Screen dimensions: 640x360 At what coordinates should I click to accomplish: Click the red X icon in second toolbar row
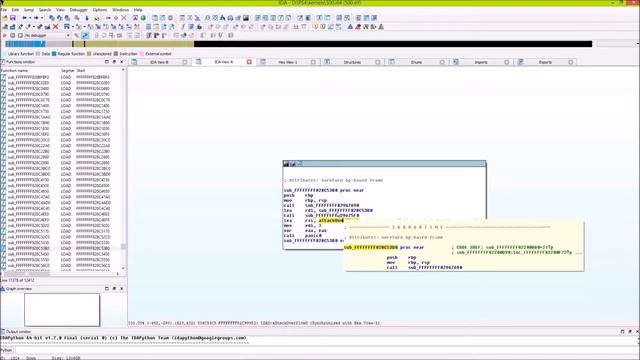56,27
